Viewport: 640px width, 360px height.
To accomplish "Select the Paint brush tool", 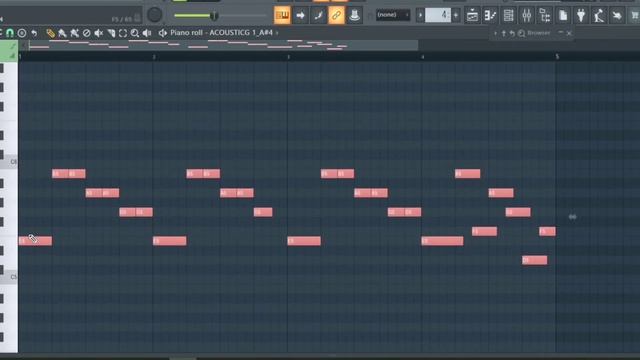I will (x=62, y=33).
